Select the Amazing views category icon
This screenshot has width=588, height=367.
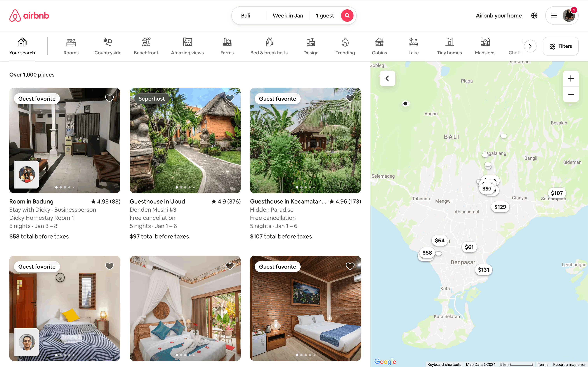point(187,42)
